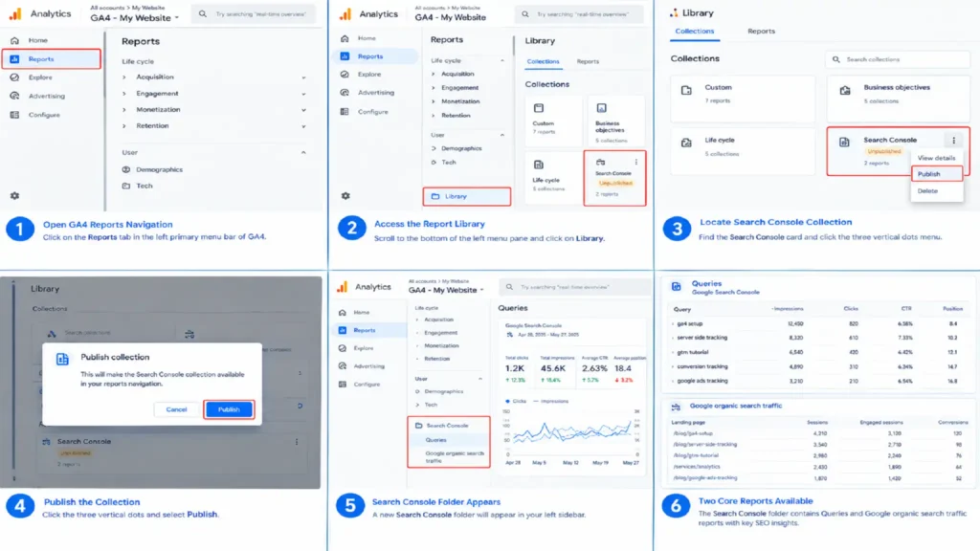
Task: Choose Publish in the Search Console context menu
Action: (x=936, y=174)
